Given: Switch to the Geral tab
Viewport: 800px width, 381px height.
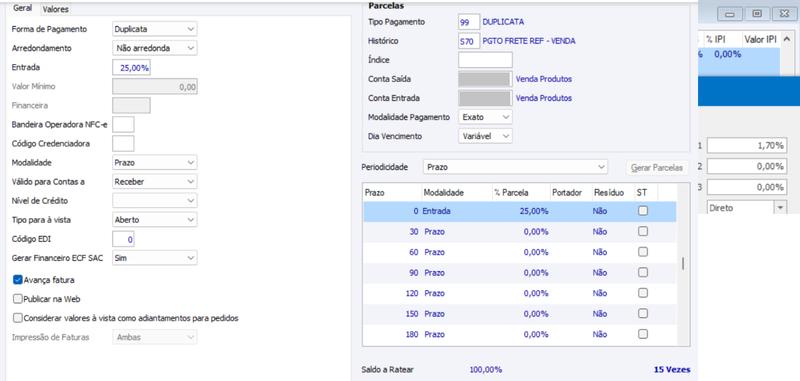Looking at the screenshot, I should pyautogui.click(x=22, y=9).
